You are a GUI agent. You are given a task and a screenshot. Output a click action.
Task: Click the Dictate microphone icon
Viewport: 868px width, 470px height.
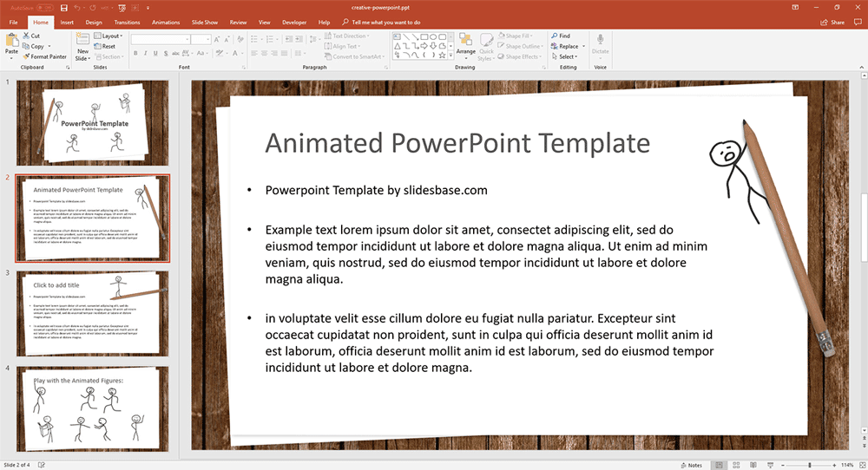[600, 39]
